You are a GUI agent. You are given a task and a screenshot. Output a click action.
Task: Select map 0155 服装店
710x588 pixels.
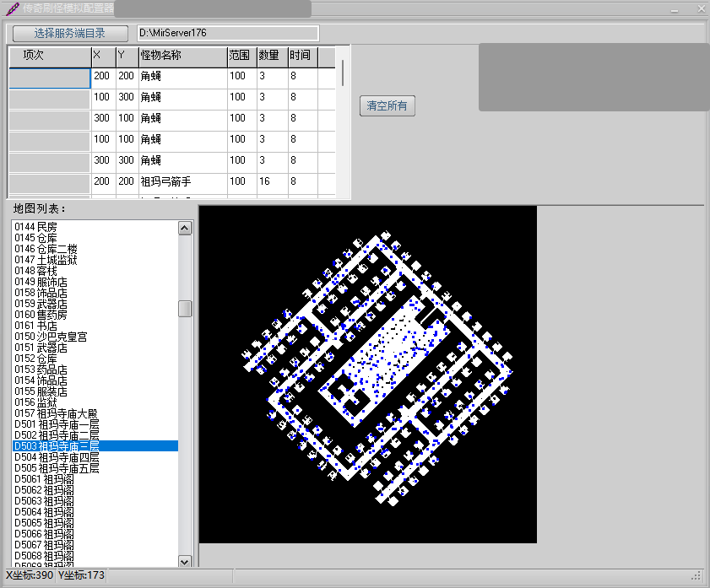pos(95,391)
